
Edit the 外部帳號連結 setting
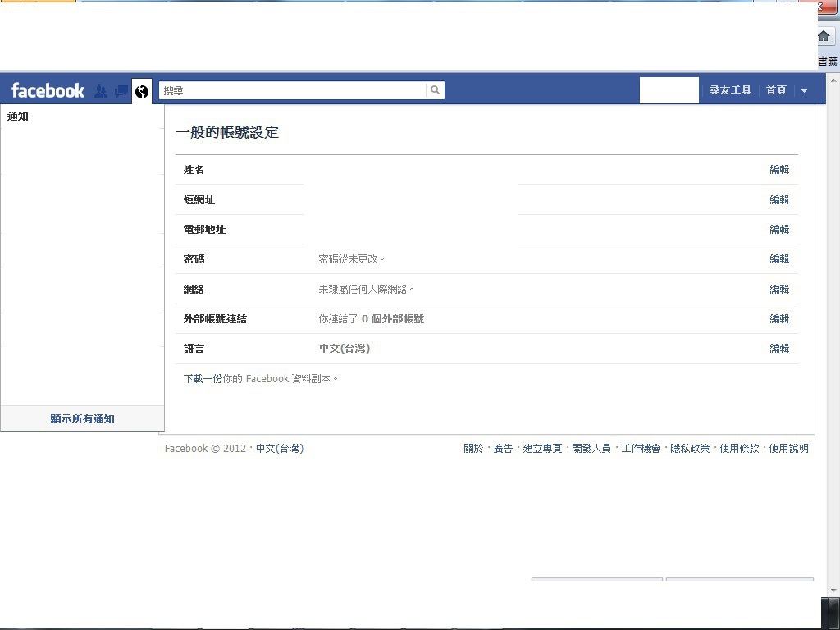[x=779, y=318]
